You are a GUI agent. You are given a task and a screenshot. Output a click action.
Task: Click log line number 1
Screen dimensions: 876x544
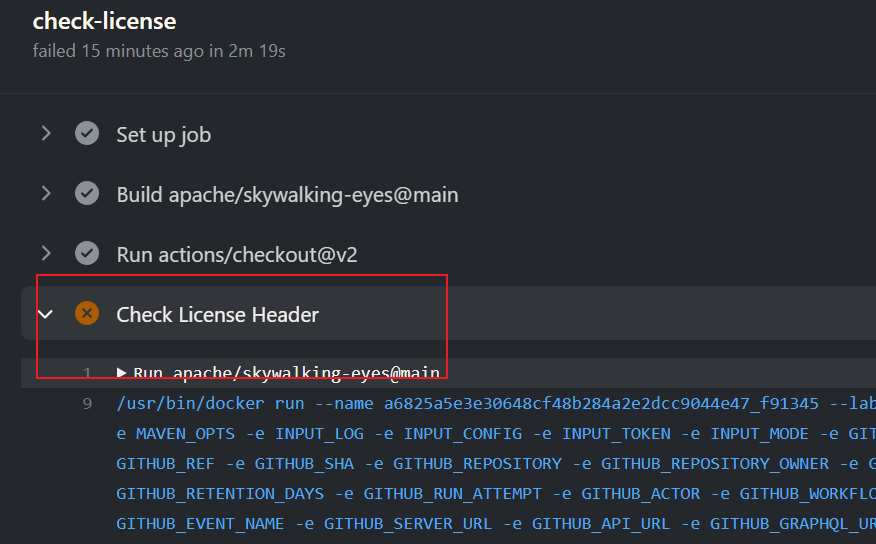pos(87,373)
